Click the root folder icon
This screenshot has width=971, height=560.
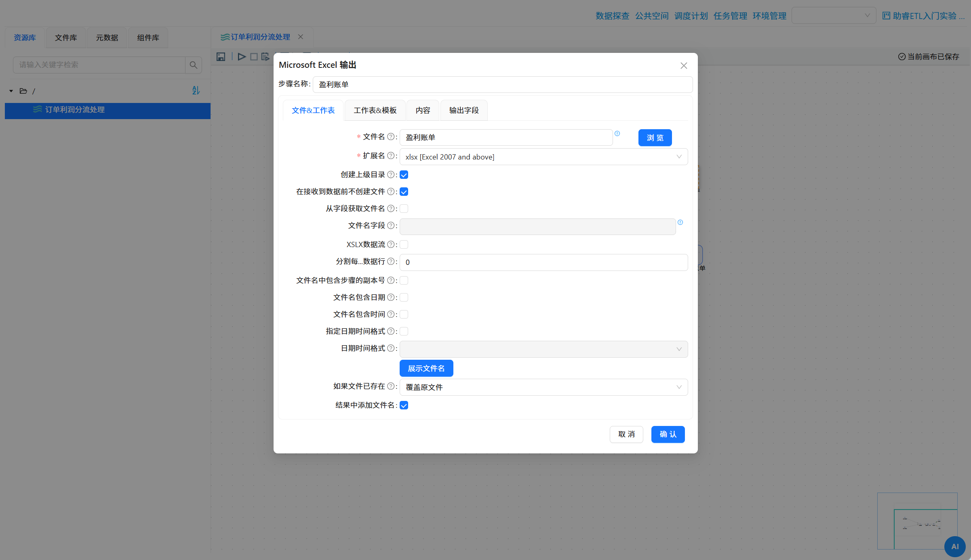[23, 91]
